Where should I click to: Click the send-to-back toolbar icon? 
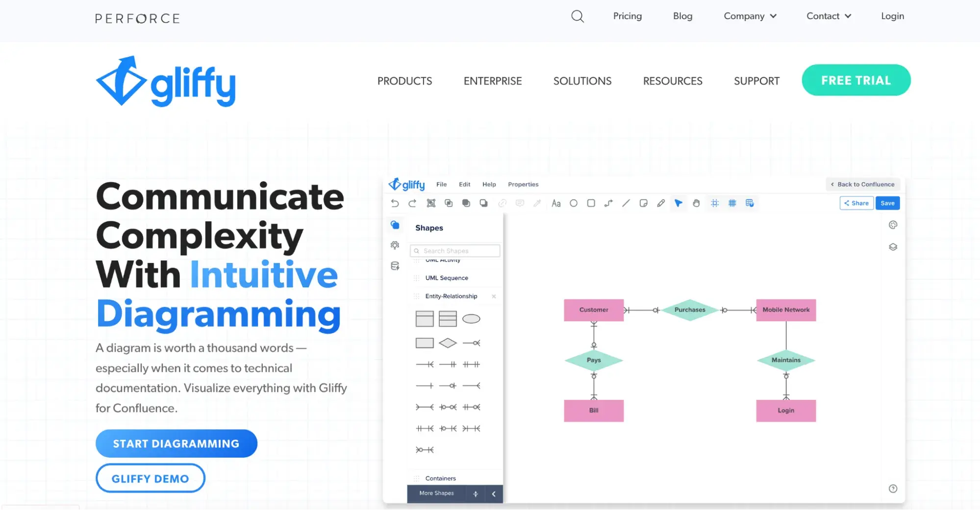(x=484, y=203)
